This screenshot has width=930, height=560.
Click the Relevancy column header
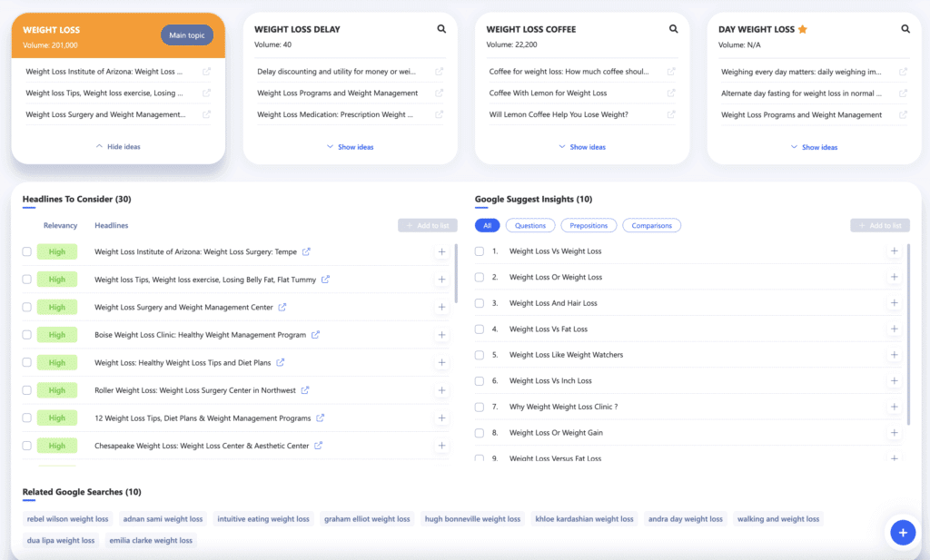[x=61, y=225]
